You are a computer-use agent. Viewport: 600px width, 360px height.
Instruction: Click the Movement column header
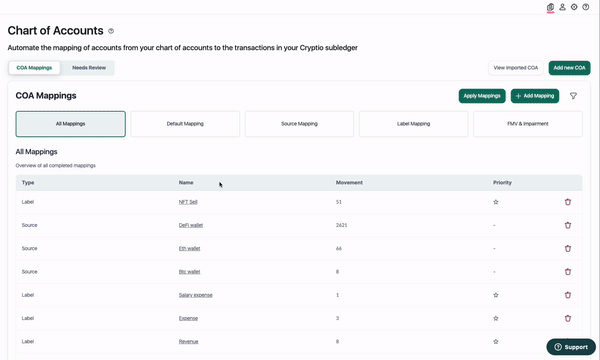pyautogui.click(x=349, y=183)
